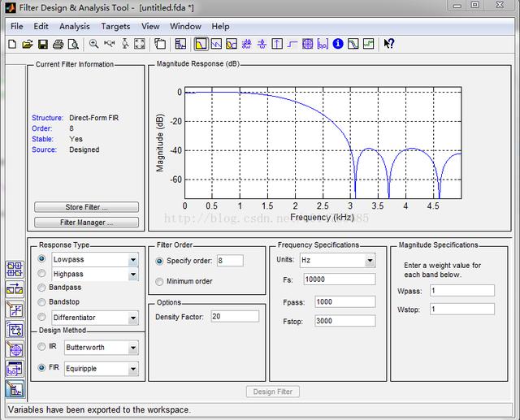Open the Create Multirate Filter sidebar panel
Image resolution: width=520 pixels, height=420 pixels.
point(15,269)
